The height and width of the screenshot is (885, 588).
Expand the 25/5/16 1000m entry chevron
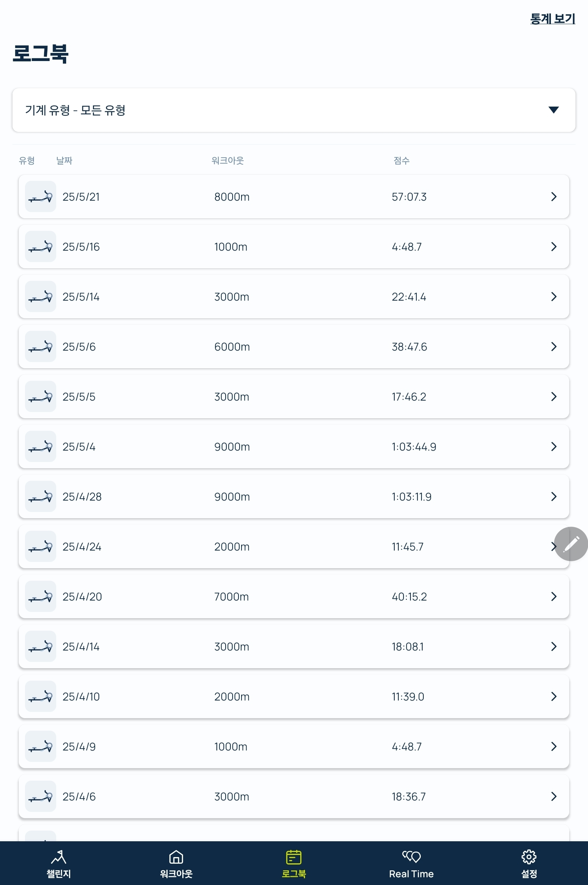pyautogui.click(x=553, y=246)
